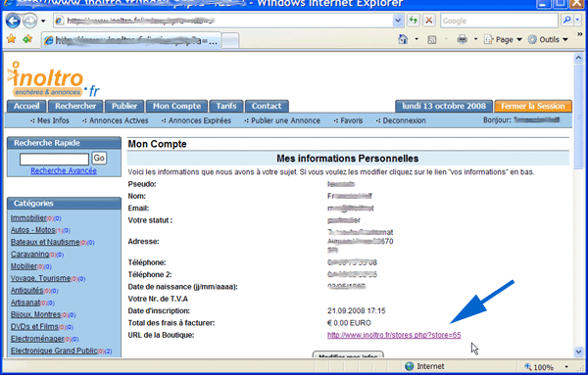Click the lundi 13 octobre 2008 date tab
588x375 pixels.
click(444, 106)
